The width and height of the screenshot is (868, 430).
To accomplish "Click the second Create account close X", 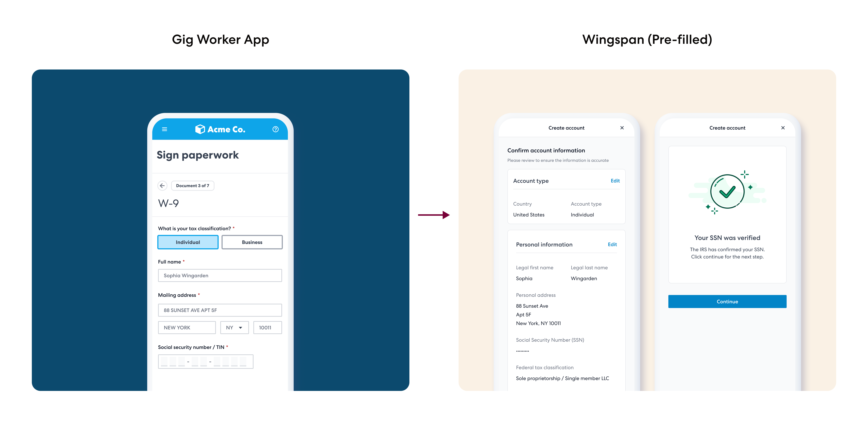I will [783, 128].
